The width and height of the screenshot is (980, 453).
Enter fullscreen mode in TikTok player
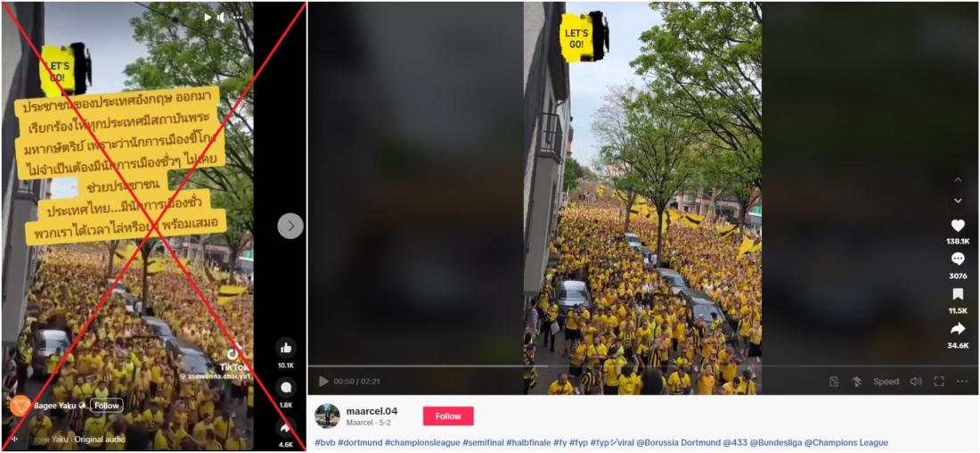click(x=939, y=381)
